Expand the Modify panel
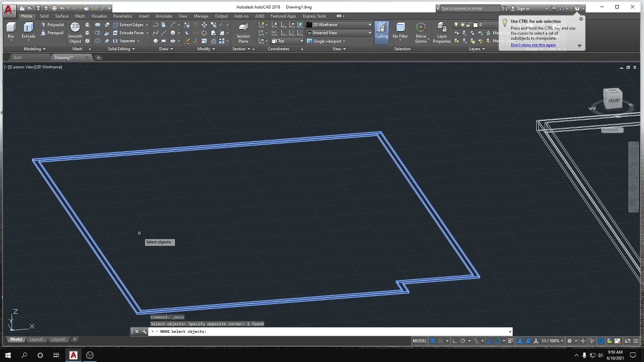This screenshot has width=644, height=362. [x=206, y=49]
